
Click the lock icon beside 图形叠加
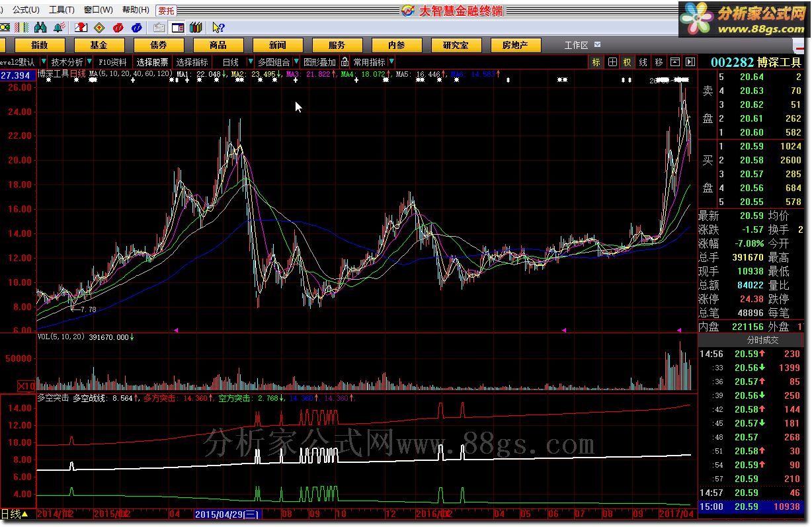[345, 62]
